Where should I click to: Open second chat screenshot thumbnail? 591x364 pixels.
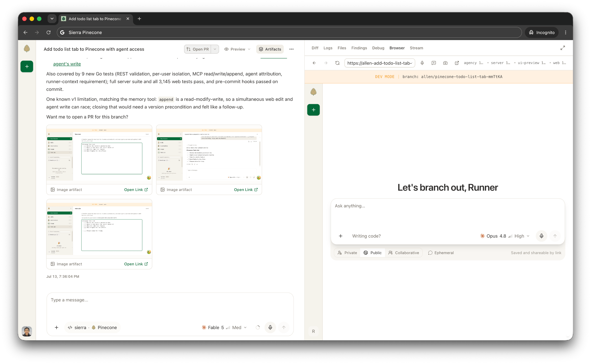209,154
